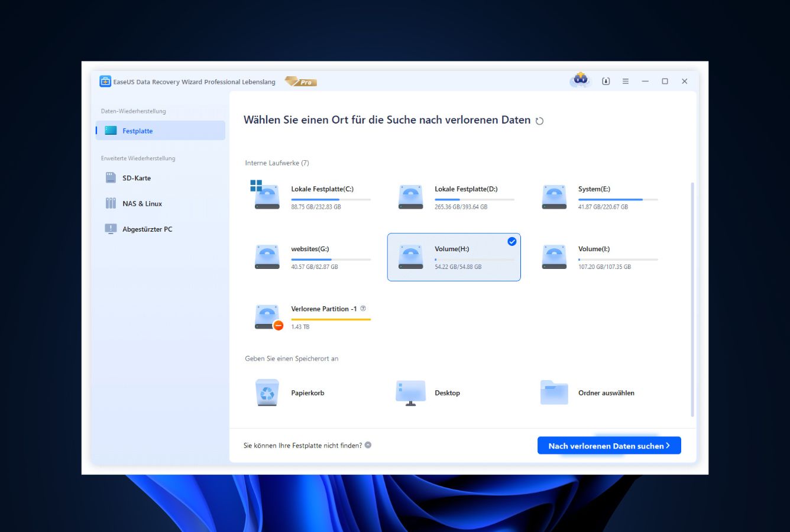Click the websites(G:) drive icon
Viewport: 790px width, 532px height.
(x=267, y=257)
